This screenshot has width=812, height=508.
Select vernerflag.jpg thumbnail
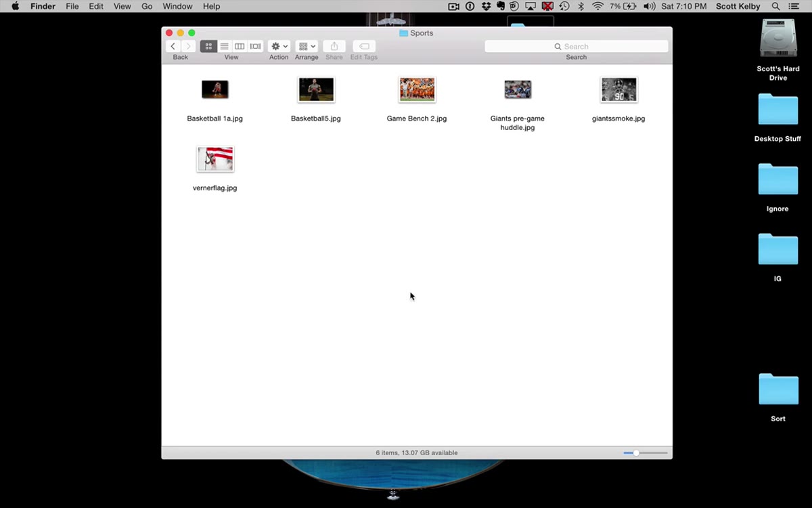(x=215, y=159)
